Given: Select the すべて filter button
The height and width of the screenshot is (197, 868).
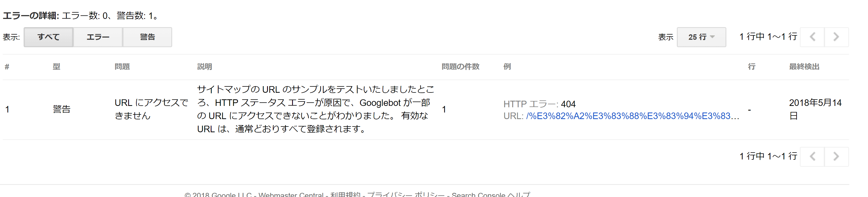Looking at the screenshot, I should pos(48,37).
